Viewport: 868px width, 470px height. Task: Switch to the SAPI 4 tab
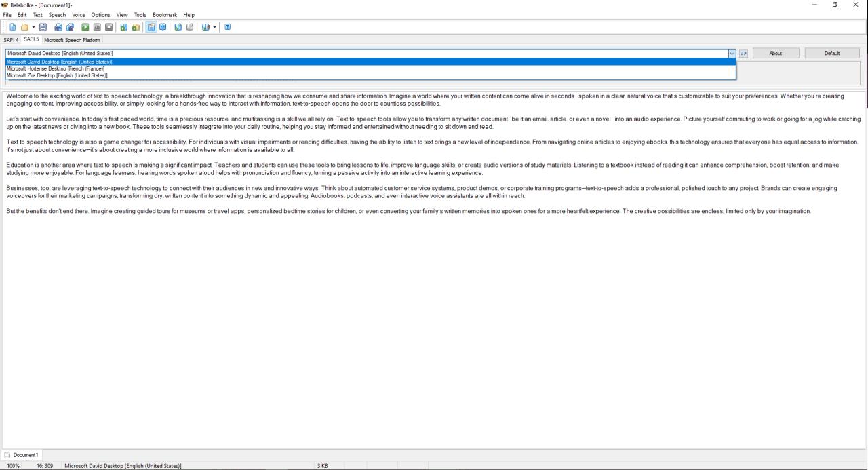tap(11, 40)
